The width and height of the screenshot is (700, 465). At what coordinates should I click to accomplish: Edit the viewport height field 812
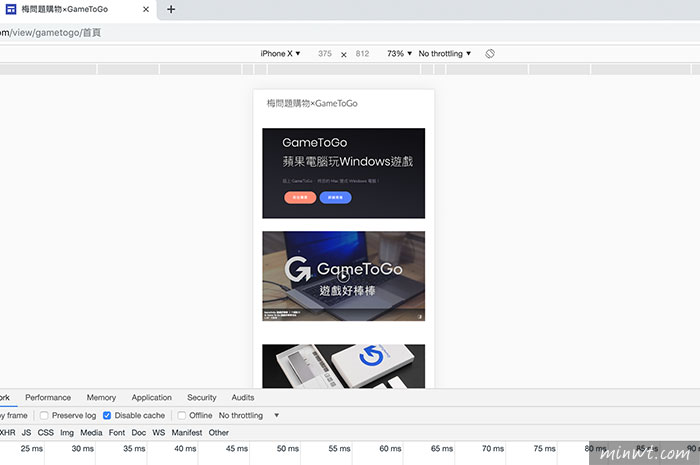(362, 54)
